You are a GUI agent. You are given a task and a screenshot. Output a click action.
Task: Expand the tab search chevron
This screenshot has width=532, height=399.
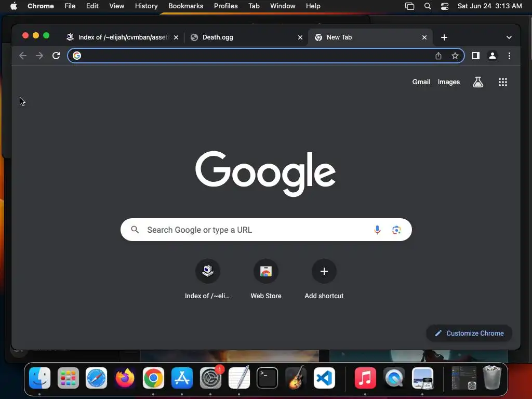[509, 37]
